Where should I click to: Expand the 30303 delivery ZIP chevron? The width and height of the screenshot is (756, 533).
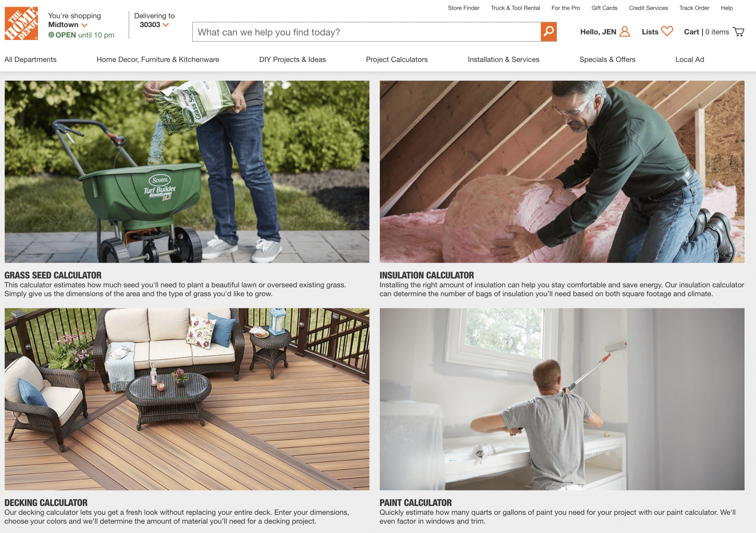(166, 25)
